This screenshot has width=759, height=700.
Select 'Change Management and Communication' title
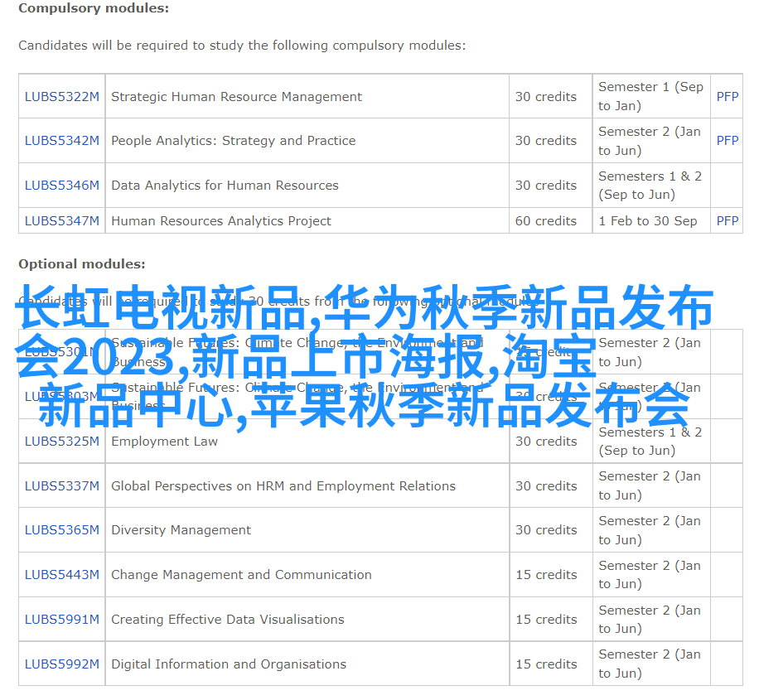[x=241, y=574]
